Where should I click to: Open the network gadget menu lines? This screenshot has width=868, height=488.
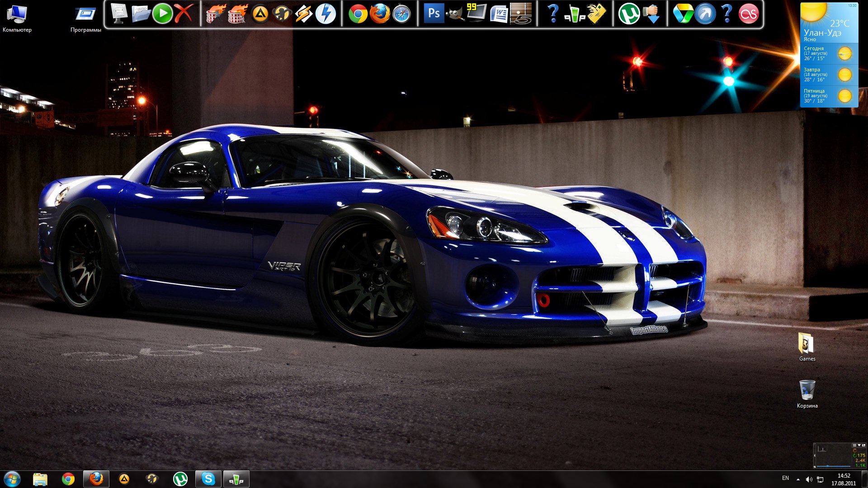[854, 446]
